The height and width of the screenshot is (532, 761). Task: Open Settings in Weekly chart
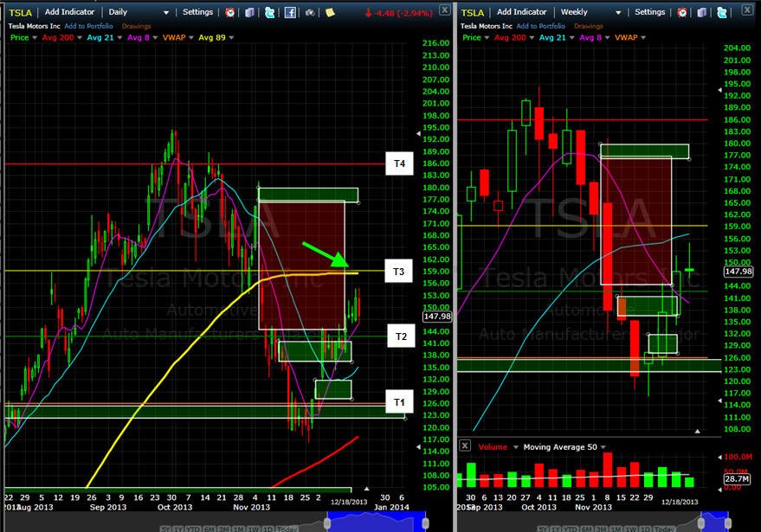coord(650,11)
